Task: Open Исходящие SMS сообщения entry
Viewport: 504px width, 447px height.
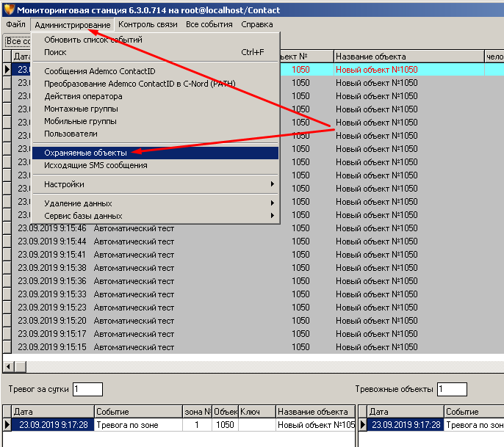Action: tap(155, 165)
